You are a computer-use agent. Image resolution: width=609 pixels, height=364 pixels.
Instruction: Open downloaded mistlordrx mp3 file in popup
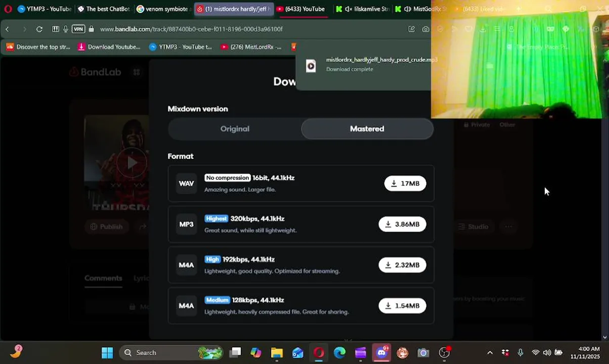[381, 60]
